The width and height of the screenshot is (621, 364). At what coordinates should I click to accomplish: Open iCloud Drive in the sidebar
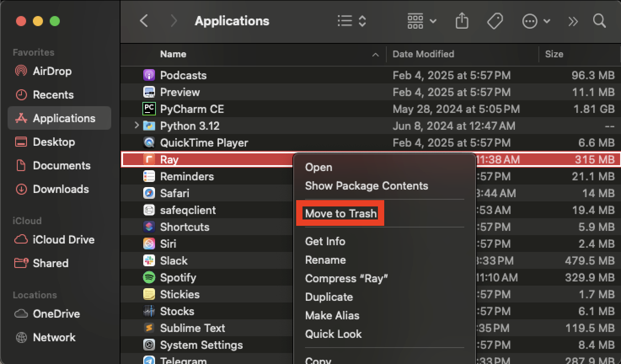coord(59,239)
